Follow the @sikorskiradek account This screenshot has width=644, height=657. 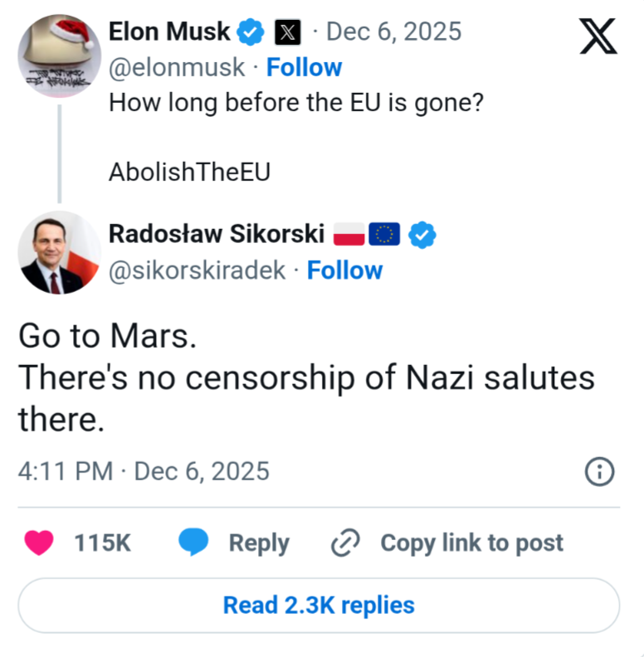pos(344,270)
